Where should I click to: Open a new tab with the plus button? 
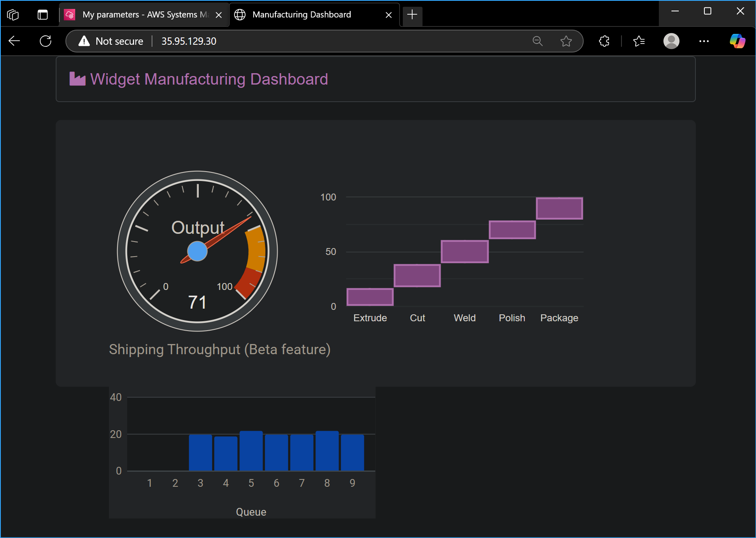tap(412, 15)
